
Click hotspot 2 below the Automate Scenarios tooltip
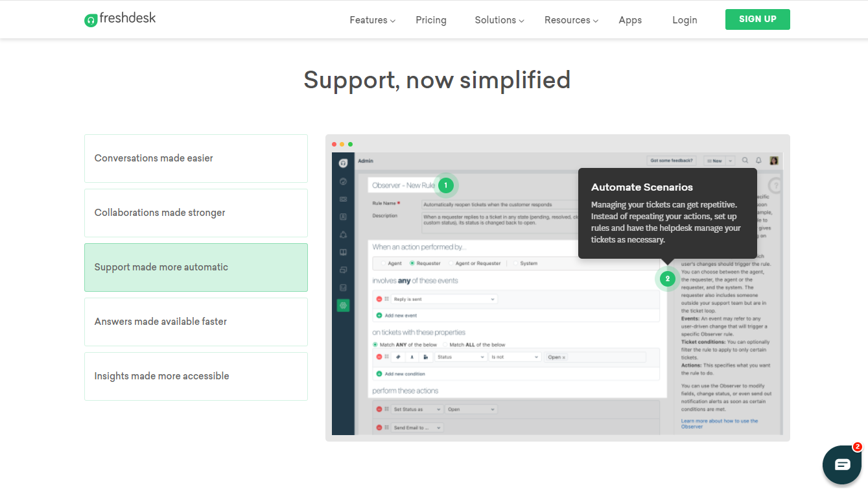(x=667, y=279)
